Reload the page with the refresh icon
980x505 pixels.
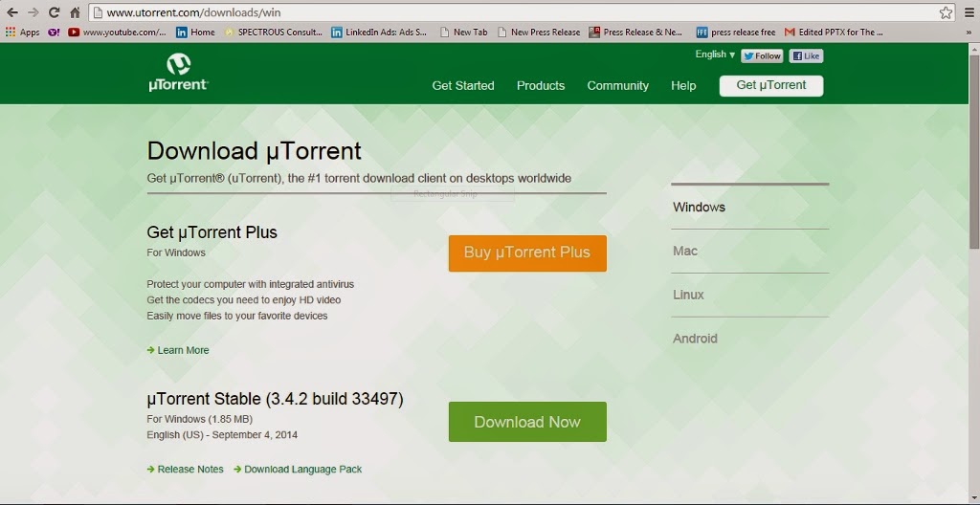(x=54, y=12)
